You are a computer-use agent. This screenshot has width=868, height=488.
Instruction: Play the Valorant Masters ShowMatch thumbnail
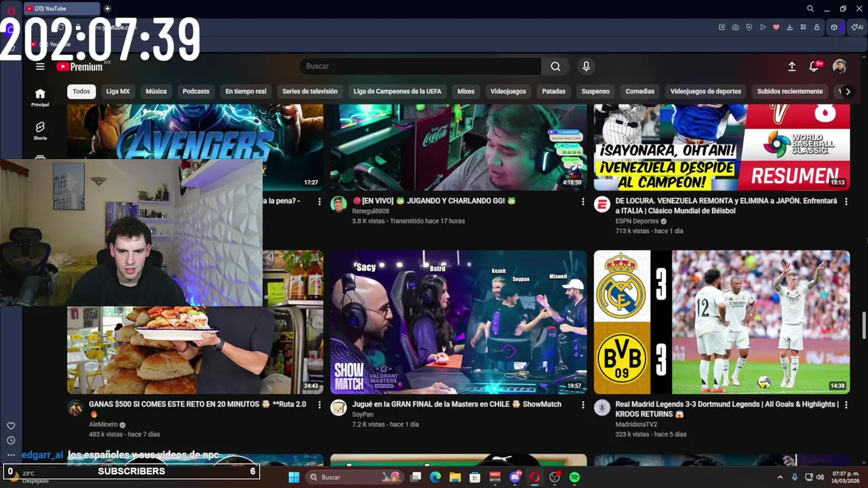point(458,322)
